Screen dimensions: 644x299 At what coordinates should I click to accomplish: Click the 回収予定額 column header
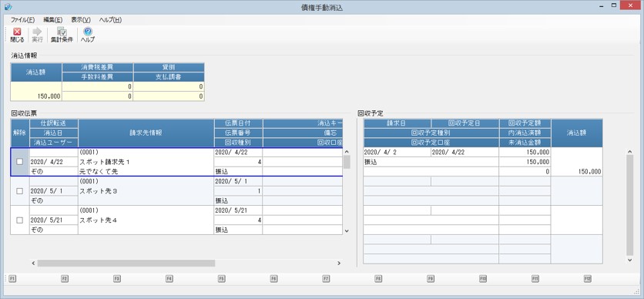pos(525,123)
